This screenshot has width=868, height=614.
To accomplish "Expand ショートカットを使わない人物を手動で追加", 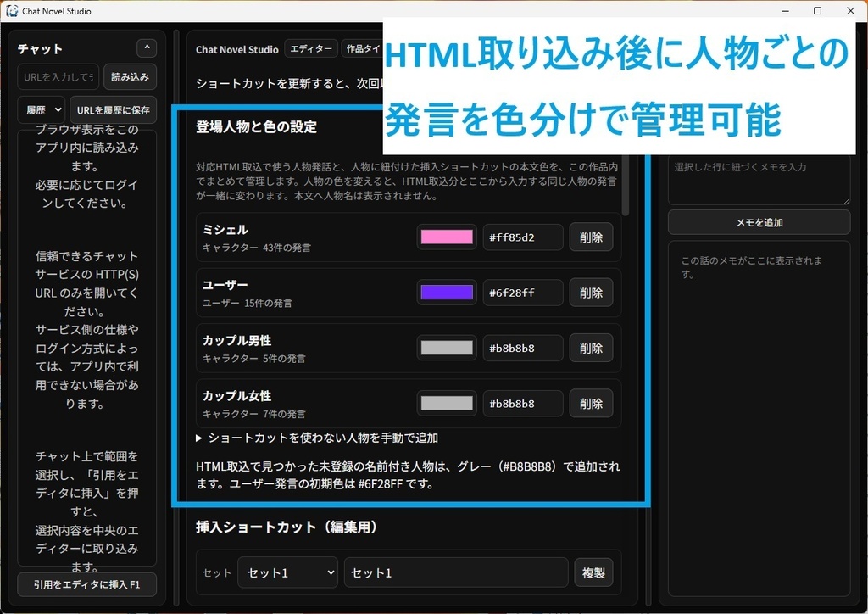I will point(317,438).
